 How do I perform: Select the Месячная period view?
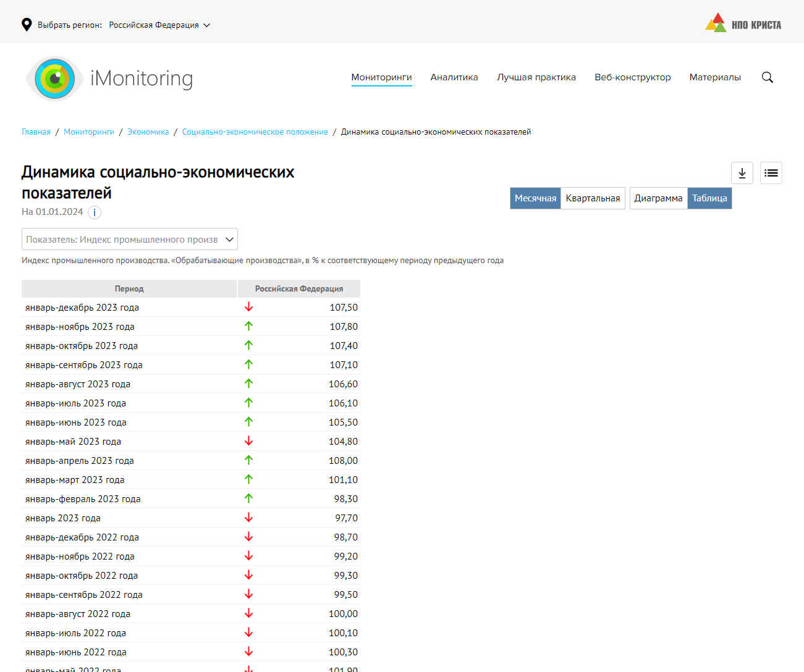coord(535,198)
